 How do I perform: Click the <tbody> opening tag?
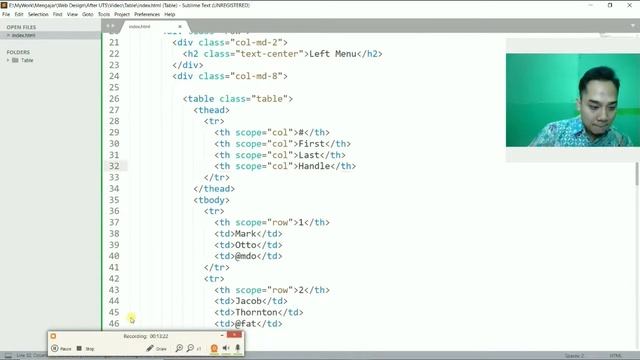click(x=211, y=200)
